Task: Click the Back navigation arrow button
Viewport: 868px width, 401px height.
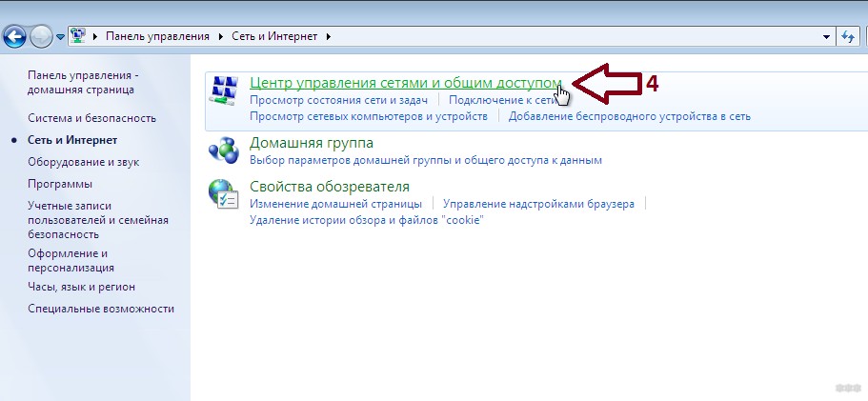Action: 14,37
